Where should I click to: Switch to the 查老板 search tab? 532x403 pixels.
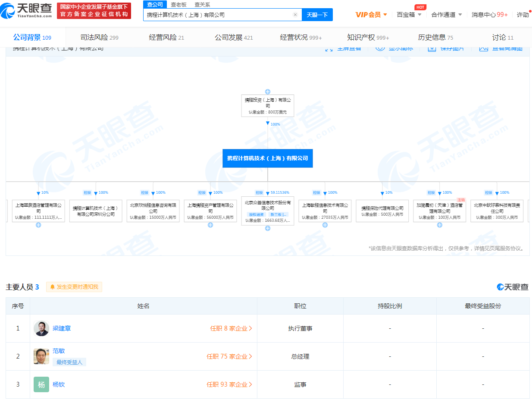(178, 4)
